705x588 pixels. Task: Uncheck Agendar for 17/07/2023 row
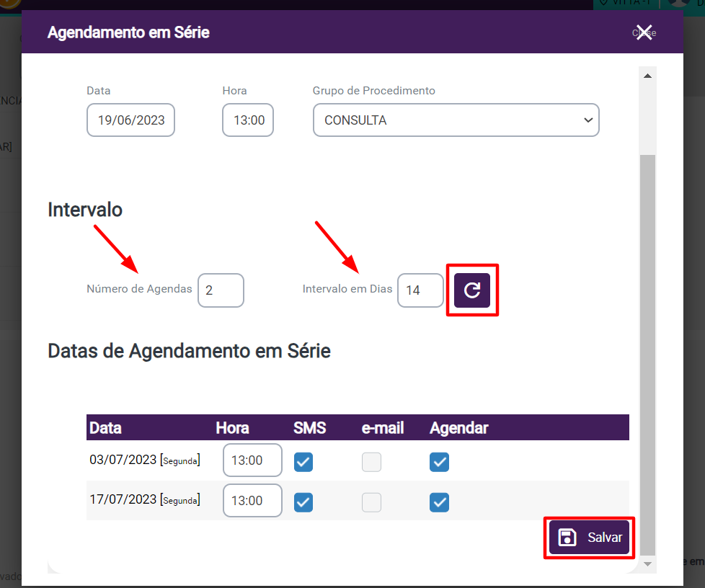(x=439, y=502)
